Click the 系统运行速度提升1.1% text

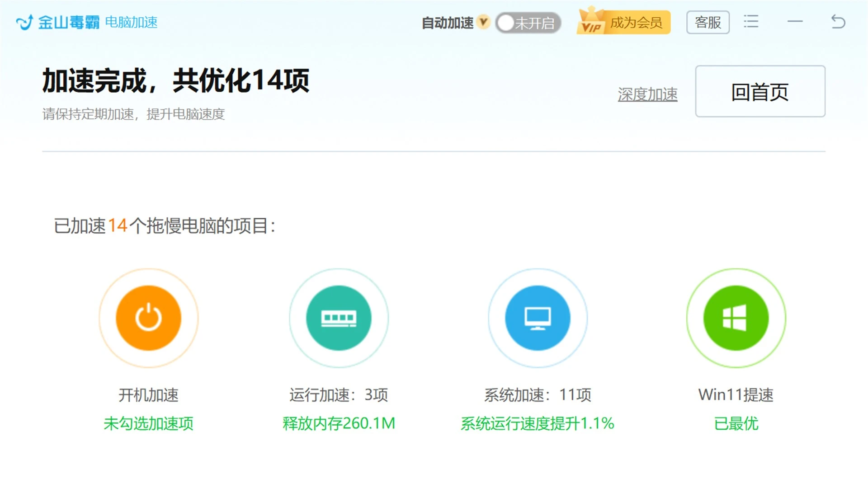(x=538, y=423)
